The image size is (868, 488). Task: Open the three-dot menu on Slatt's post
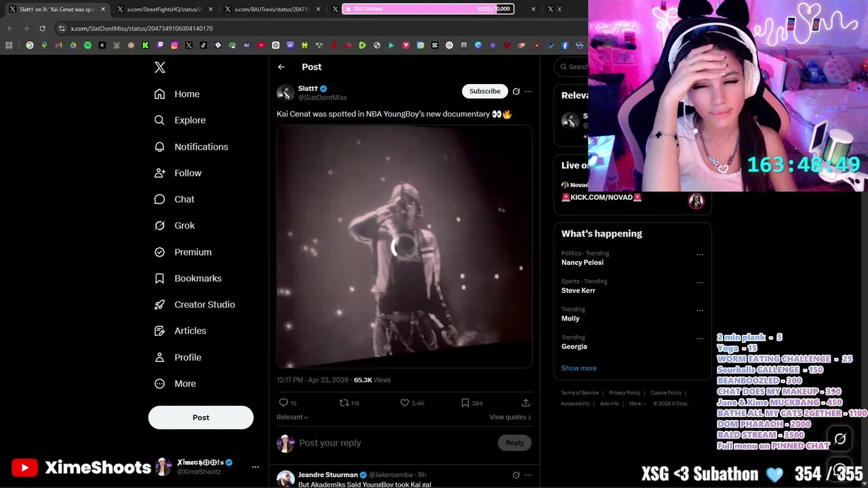pyautogui.click(x=528, y=91)
